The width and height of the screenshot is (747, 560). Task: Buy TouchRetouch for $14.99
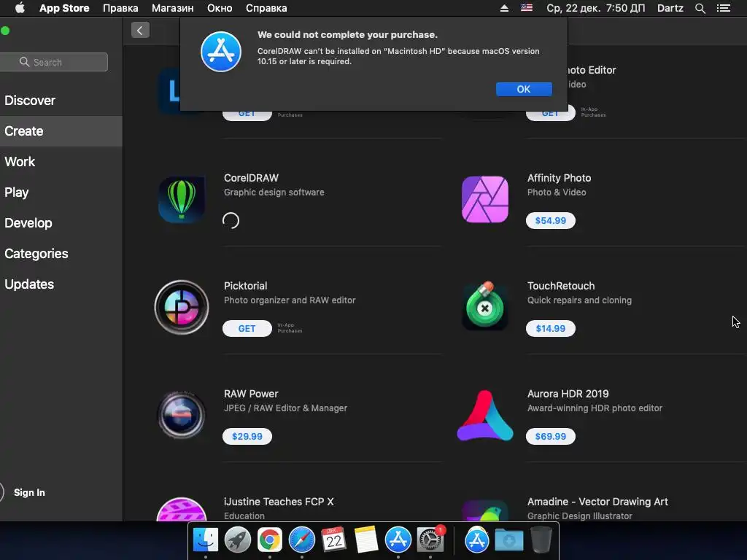(550, 329)
